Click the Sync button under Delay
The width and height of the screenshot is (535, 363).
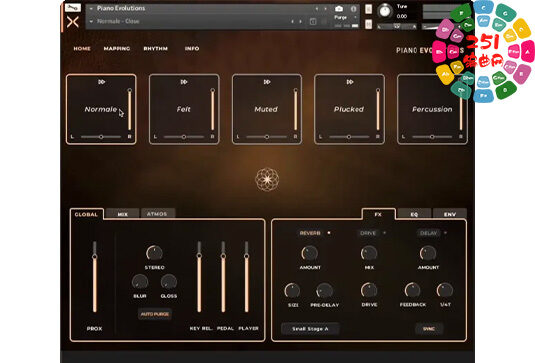(x=429, y=329)
